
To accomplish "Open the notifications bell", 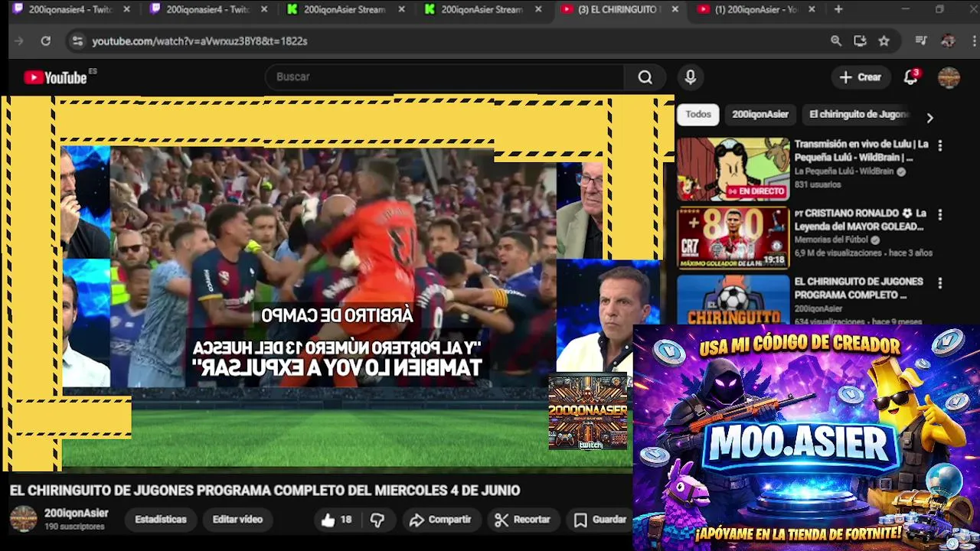I will pos(910,77).
